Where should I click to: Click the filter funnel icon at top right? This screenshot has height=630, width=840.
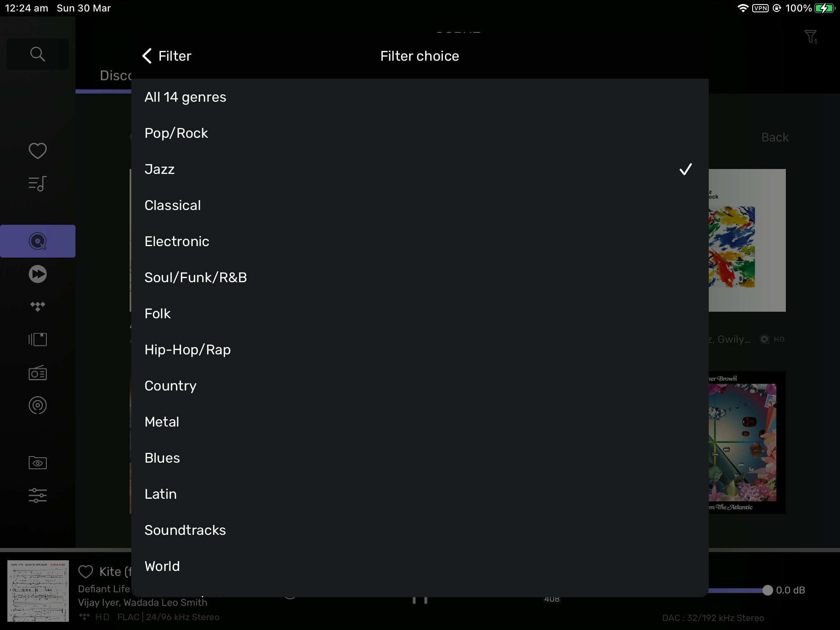(x=810, y=37)
